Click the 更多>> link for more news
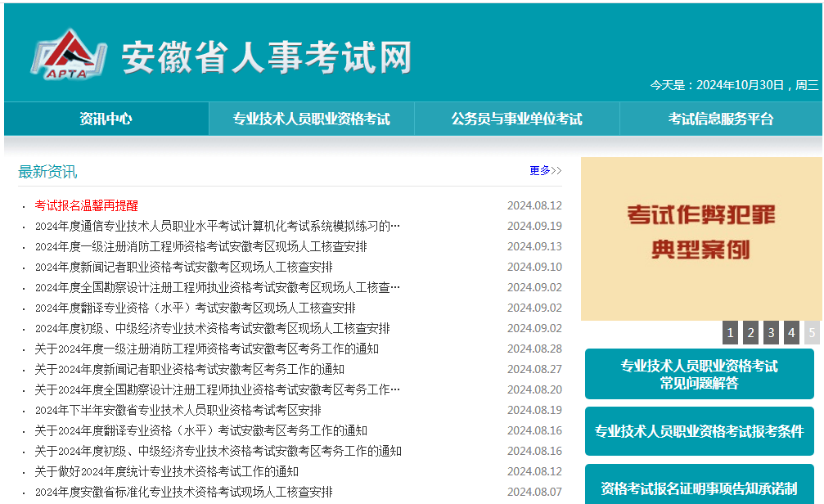The image size is (824, 504). 547,169
